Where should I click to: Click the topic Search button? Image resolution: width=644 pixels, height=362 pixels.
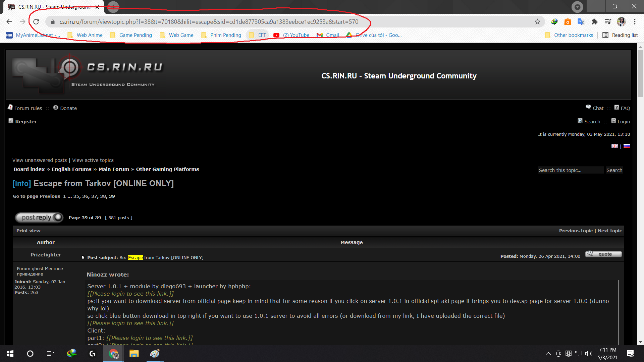614,170
